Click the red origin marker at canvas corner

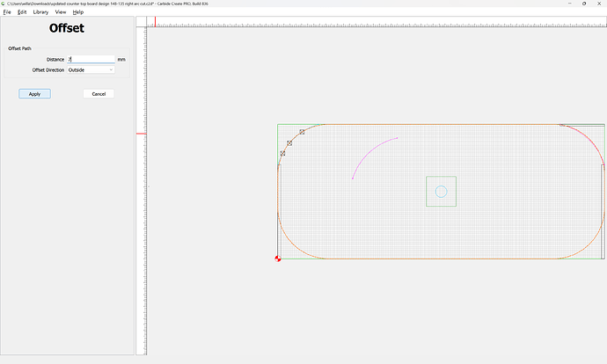click(279, 258)
